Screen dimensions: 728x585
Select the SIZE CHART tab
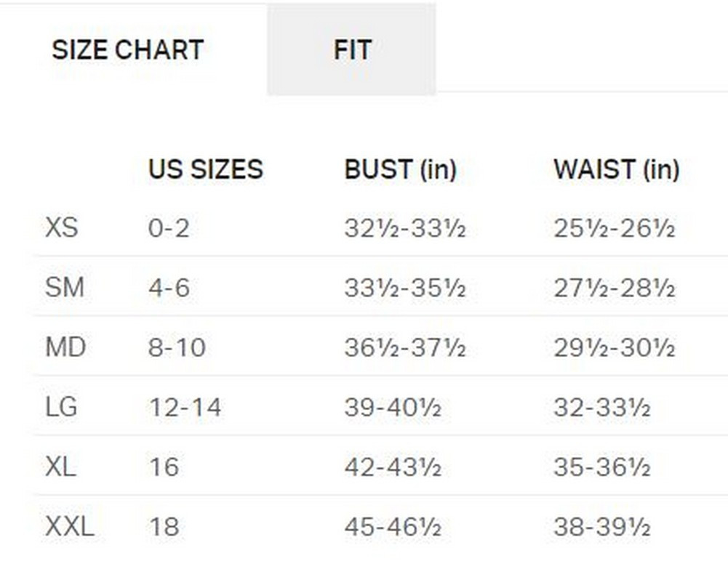click(x=127, y=49)
